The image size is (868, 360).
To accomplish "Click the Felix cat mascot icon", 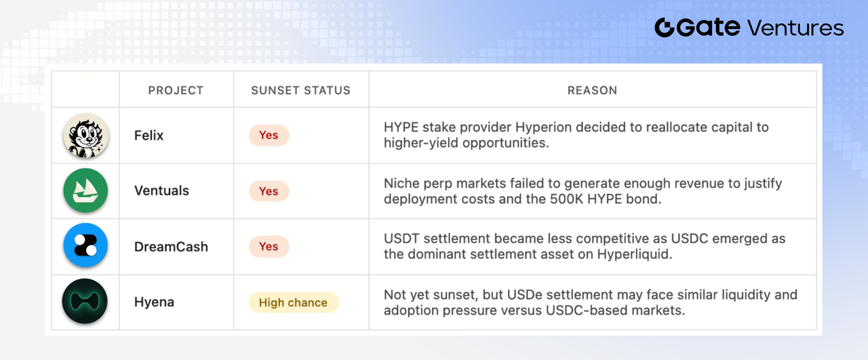I will 85,136.
